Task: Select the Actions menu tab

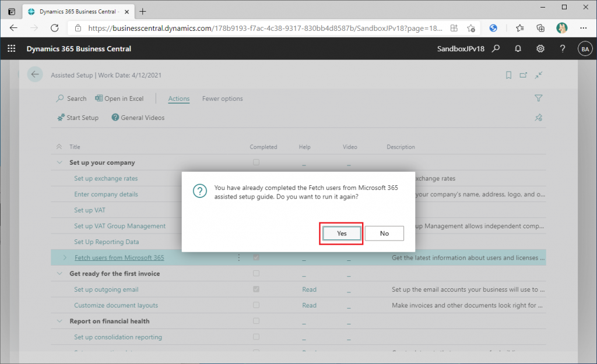Action: pyautogui.click(x=179, y=99)
